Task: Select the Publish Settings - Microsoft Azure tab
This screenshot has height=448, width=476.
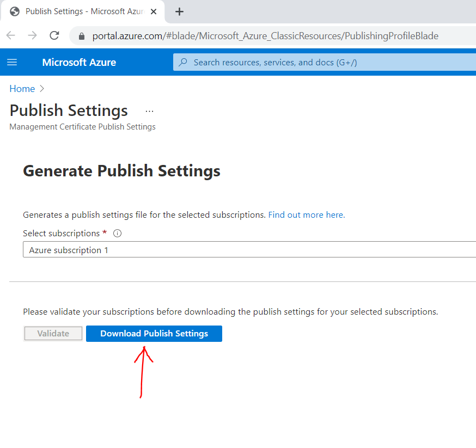Action: (83, 11)
